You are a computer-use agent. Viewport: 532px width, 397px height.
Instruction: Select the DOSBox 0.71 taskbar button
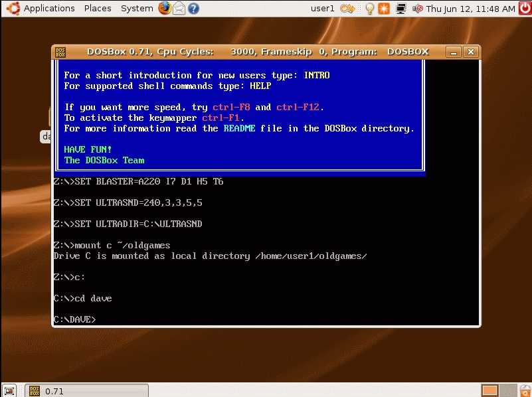coord(87,390)
